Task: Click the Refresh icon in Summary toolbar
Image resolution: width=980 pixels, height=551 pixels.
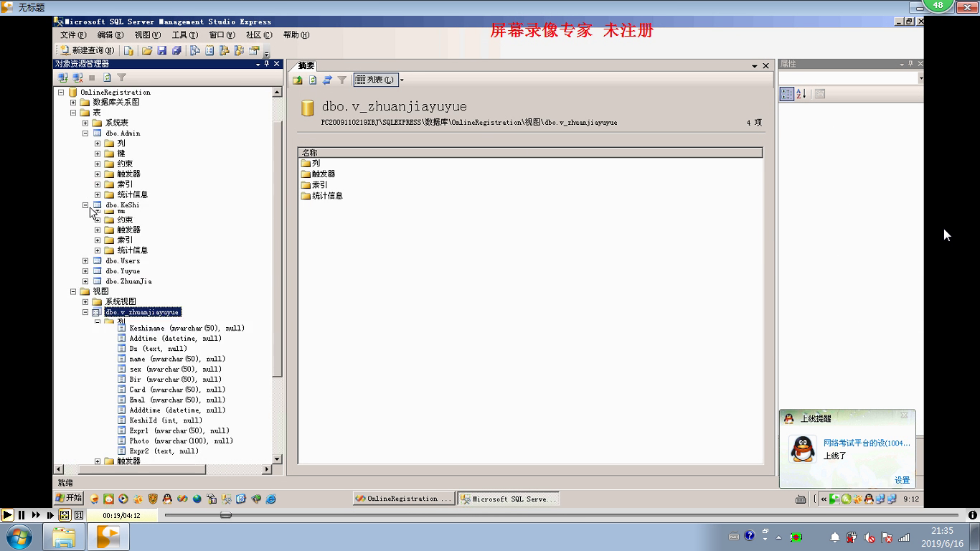Action: [x=313, y=80]
